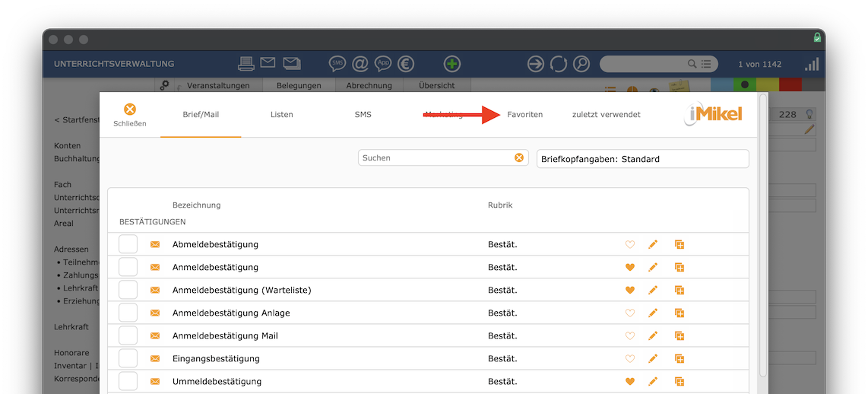Click the magnifier search icon in toolbar
This screenshot has width=868, height=394.
tap(581, 64)
